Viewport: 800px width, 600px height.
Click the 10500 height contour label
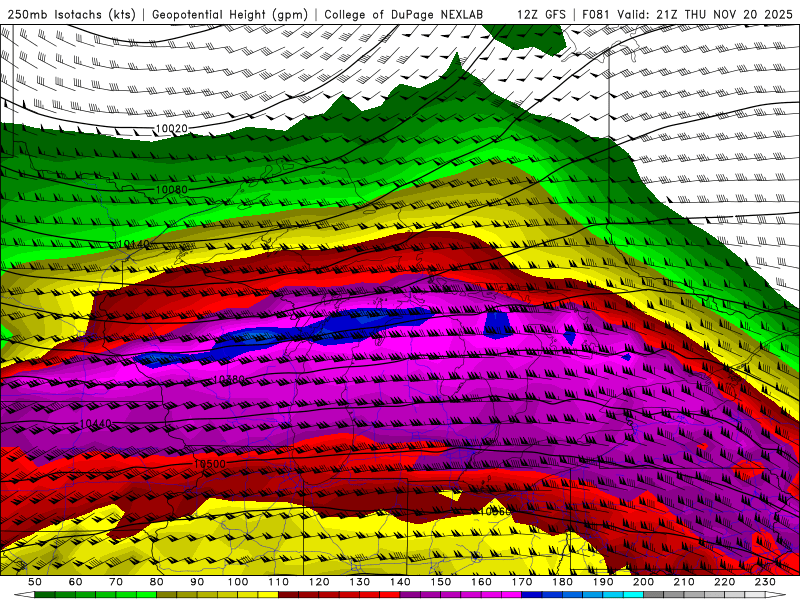click(210, 464)
